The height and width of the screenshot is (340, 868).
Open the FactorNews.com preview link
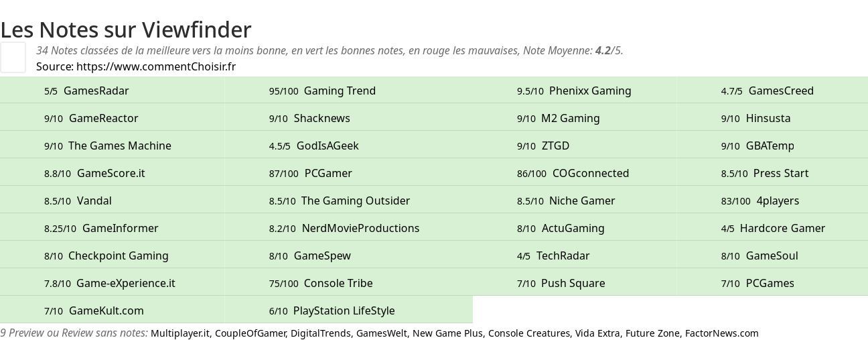click(723, 333)
